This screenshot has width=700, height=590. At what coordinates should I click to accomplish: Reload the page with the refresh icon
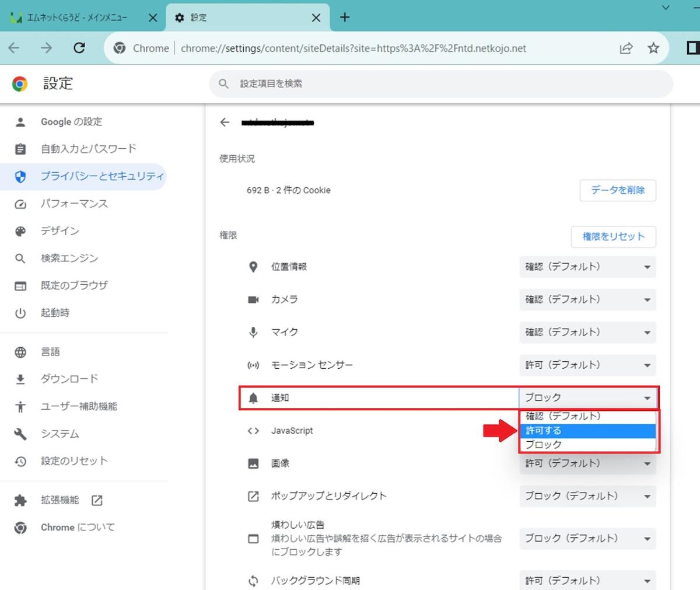(79, 48)
